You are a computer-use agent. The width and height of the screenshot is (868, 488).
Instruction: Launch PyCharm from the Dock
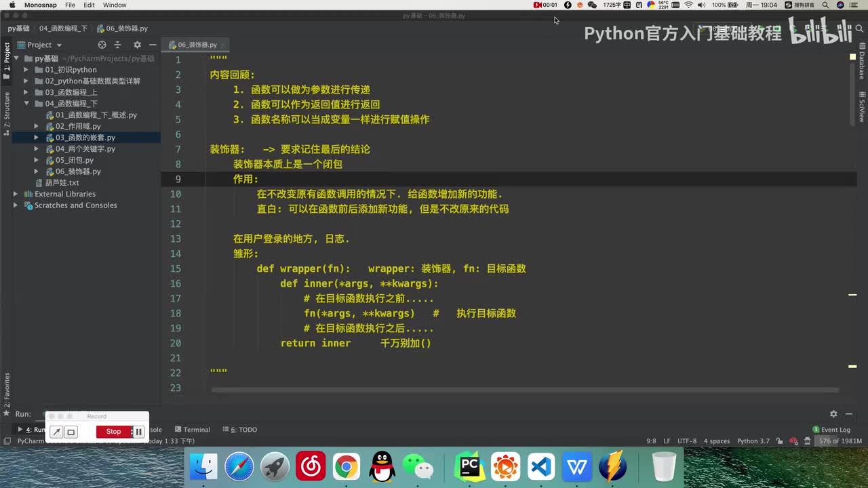pyautogui.click(x=469, y=467)
